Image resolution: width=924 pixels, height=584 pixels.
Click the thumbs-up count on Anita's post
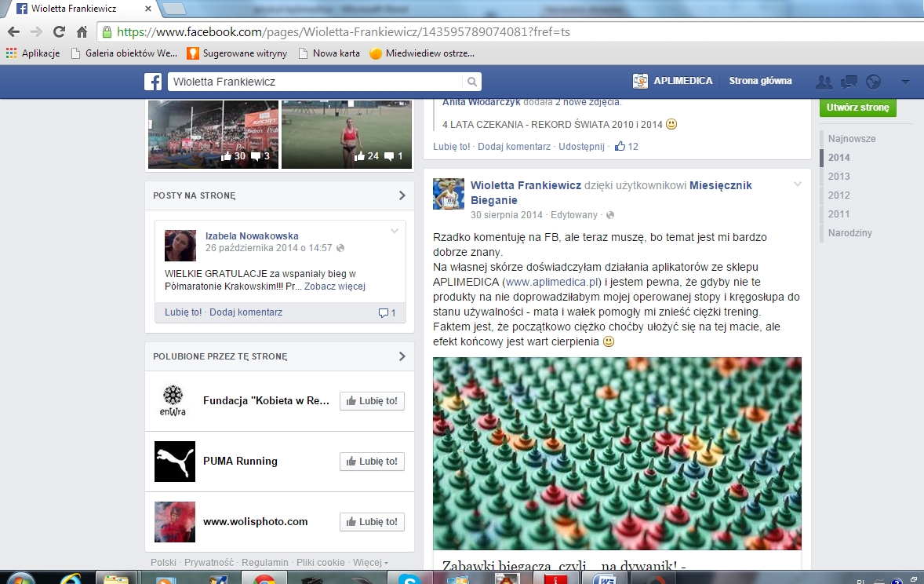(x=626, y=146)
